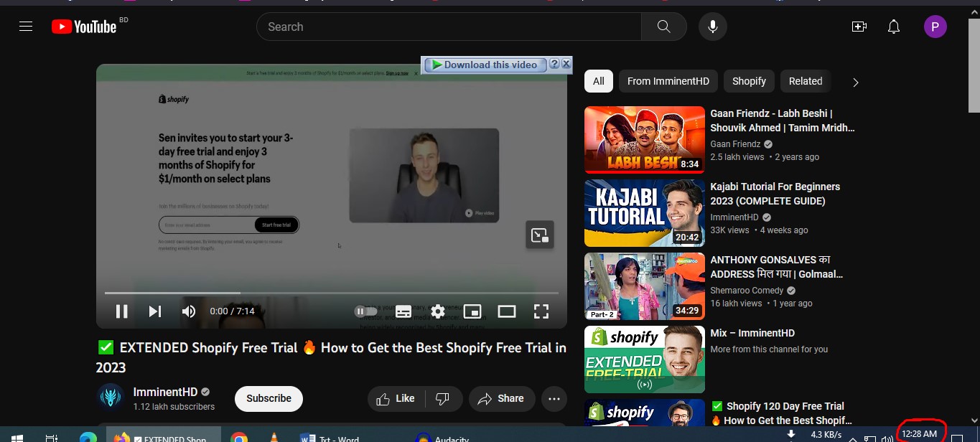Open ImminentHD channel name under video

click(165, 392)
